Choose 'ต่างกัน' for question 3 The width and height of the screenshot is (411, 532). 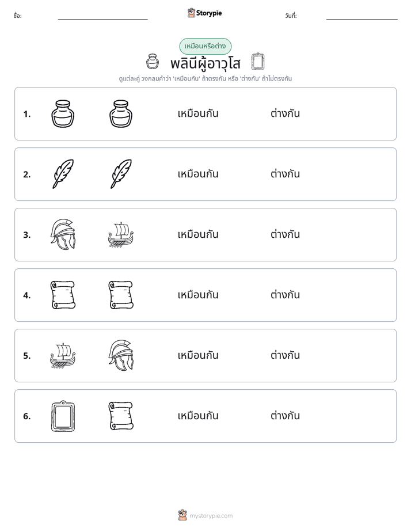coord(285,234)
